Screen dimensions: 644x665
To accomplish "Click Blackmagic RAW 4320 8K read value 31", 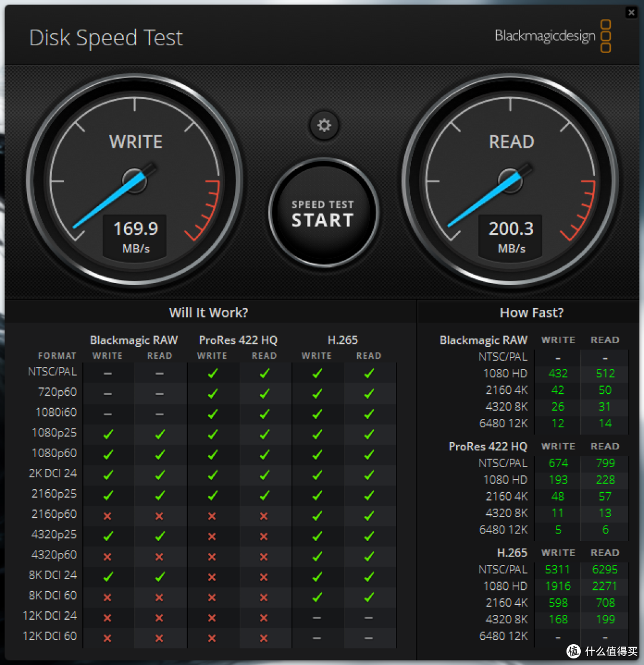I will (605, 406).
